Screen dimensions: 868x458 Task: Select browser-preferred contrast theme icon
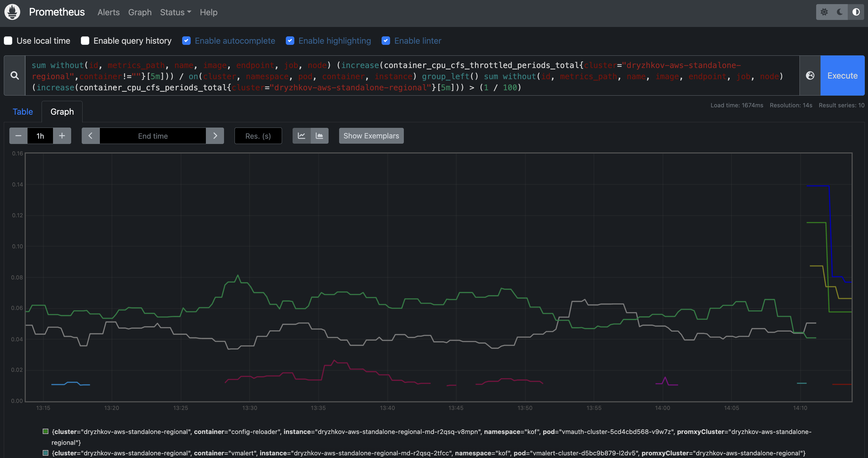856,12
